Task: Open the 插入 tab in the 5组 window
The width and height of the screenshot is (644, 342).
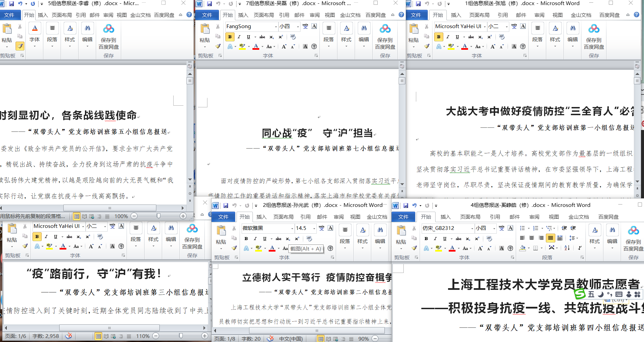Action: pyautogui.click(x=43, y=15)
